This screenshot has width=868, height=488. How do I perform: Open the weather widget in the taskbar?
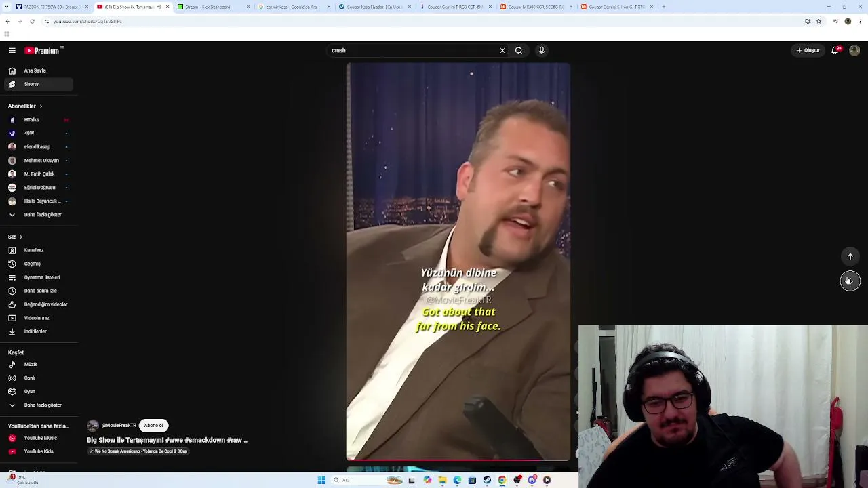(x=24, y=479)
